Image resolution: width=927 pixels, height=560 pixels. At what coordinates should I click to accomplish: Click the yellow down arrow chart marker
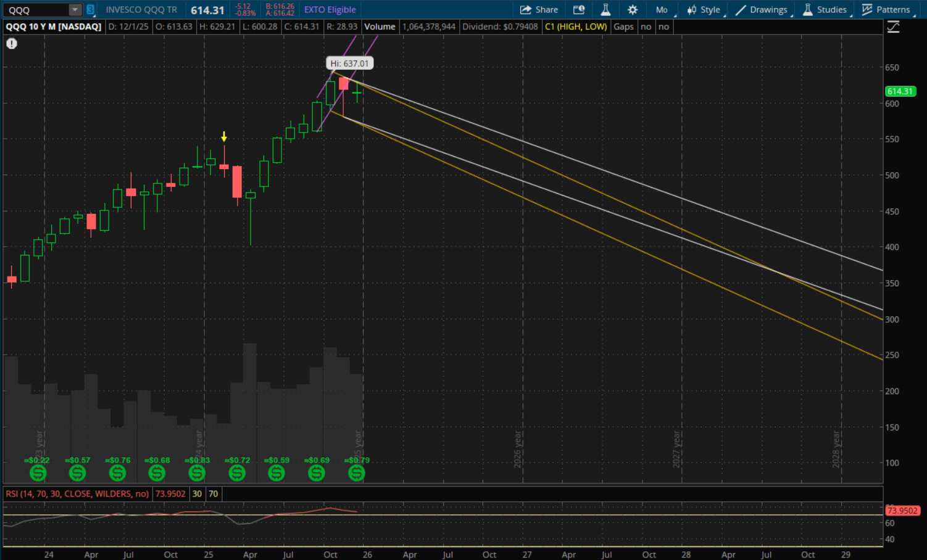pos(224,137)
